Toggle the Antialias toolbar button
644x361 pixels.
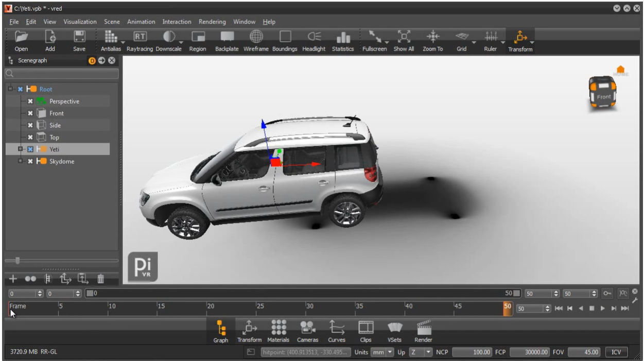pos(111,37)
